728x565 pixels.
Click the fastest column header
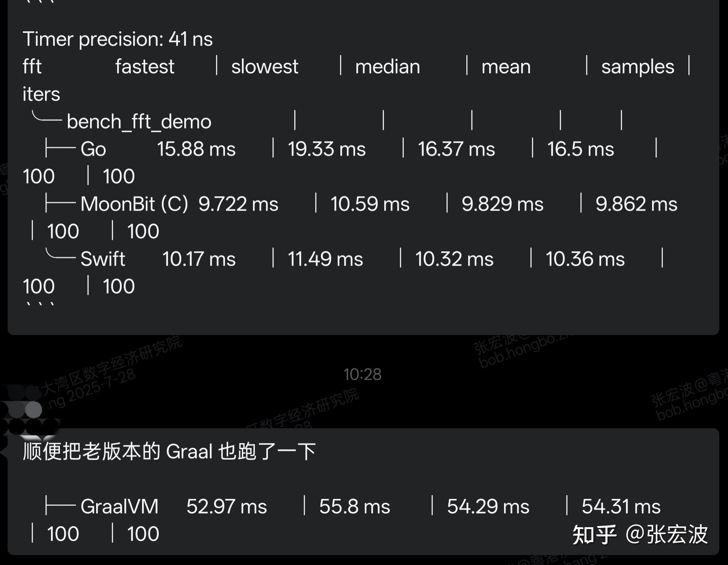[x=145, y=67]
